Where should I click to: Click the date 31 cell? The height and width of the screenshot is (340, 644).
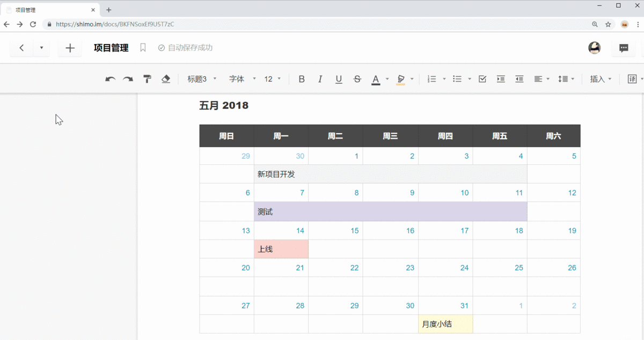(445, 306)
